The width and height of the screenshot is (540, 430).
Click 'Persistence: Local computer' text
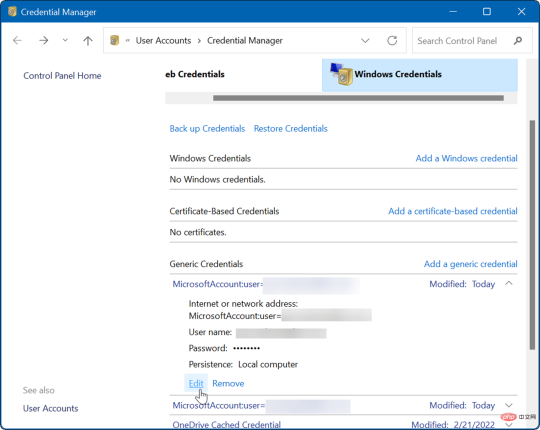coord(243,364)
